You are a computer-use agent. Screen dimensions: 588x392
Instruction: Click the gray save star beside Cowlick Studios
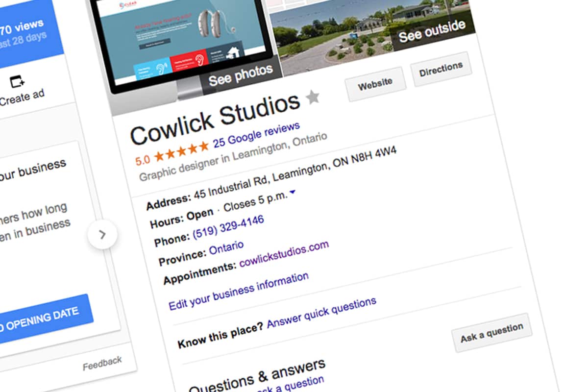click(313, 97)
